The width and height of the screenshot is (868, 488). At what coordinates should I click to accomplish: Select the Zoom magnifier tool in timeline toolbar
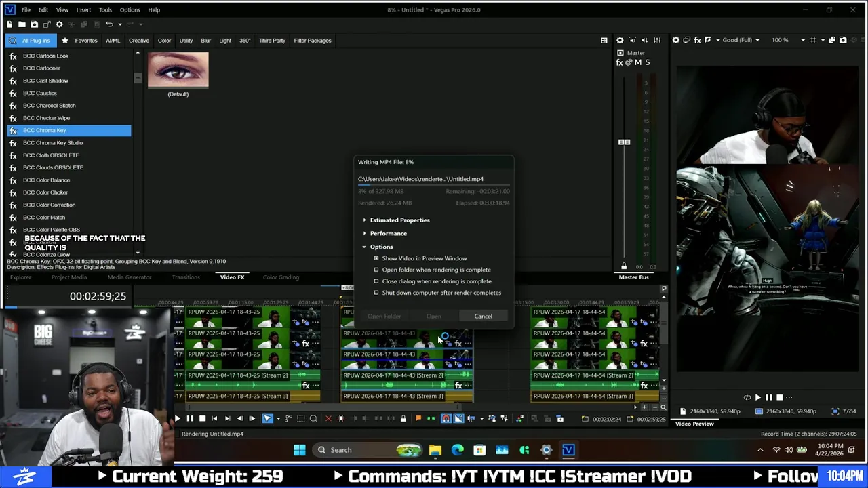(313, 419)
